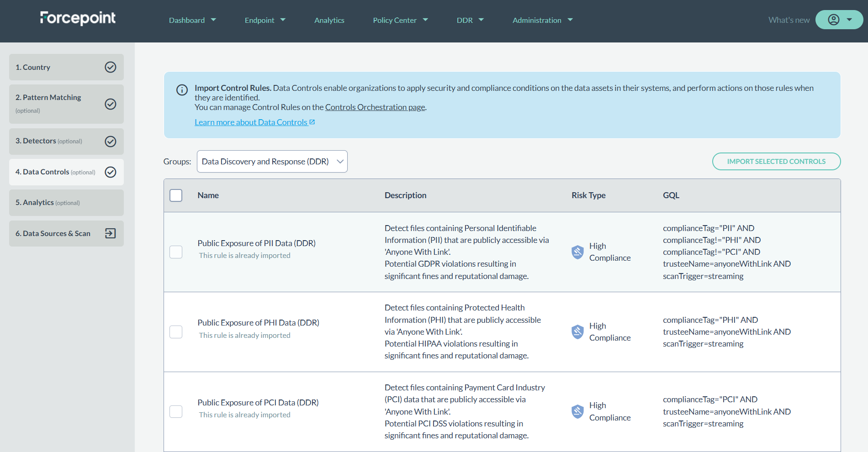Viewport: 868px width, 452px height.
Task: Click the Pattern Matching checkmark icon
Action: [x=111, y=104]
